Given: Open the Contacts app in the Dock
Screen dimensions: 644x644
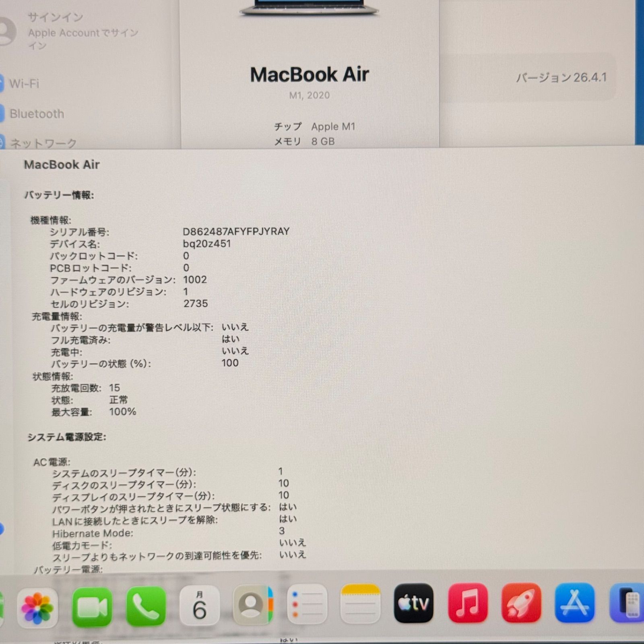Looking at the screenshot, I should click(x=253, y=605).
